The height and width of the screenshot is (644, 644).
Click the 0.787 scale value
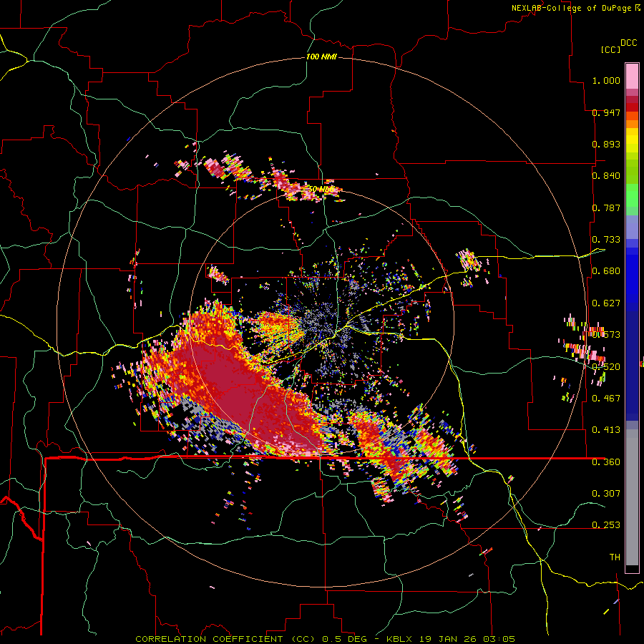tap(606, 208)
